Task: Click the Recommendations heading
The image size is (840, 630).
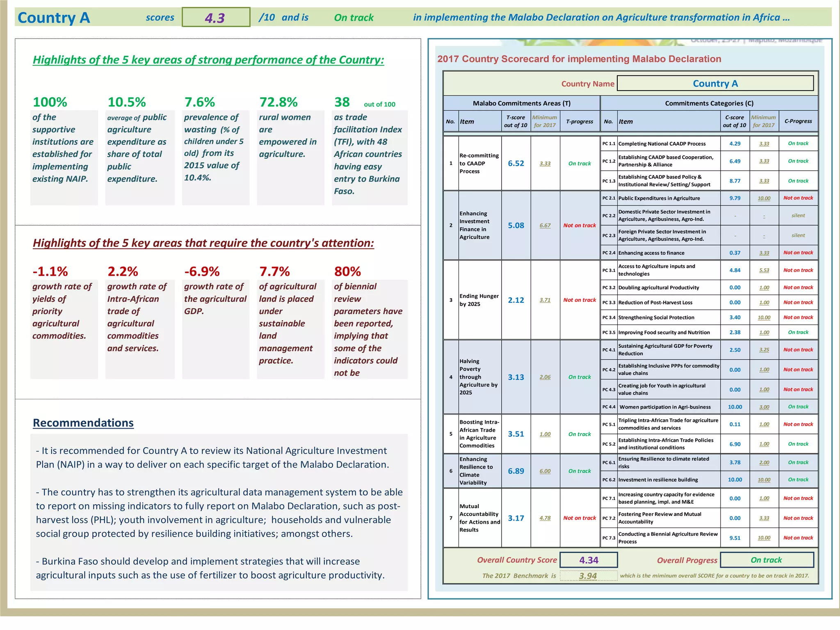Action: (83, 423)
